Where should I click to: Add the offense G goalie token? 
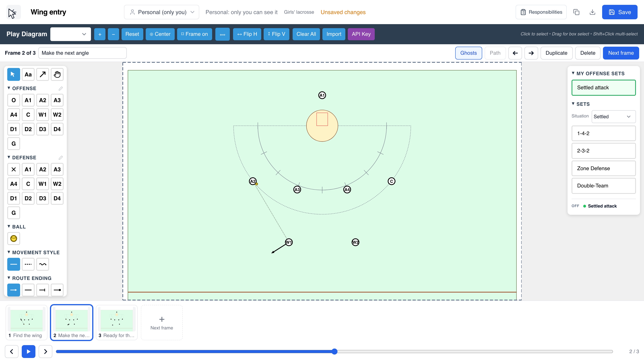tap(13, 144)
